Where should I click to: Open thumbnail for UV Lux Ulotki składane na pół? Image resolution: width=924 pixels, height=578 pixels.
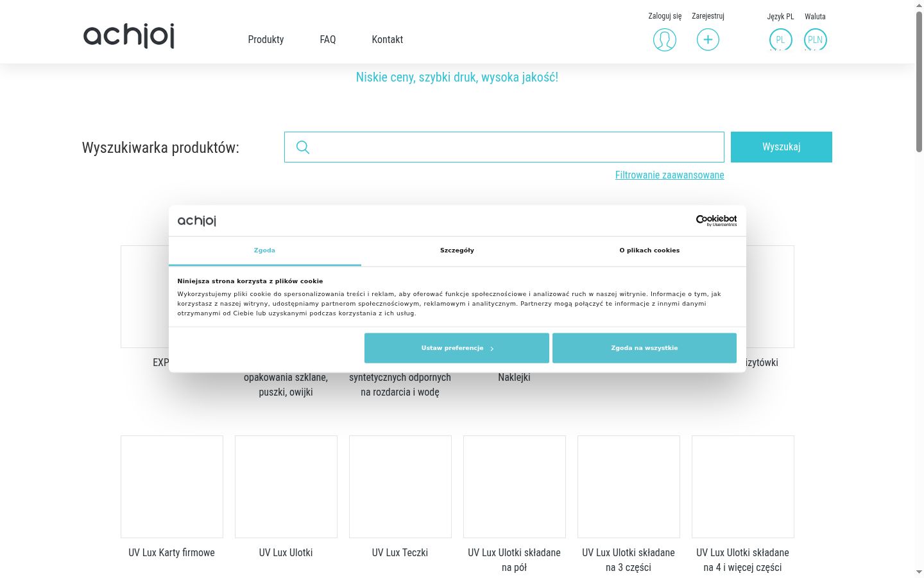tap(515, 487)
